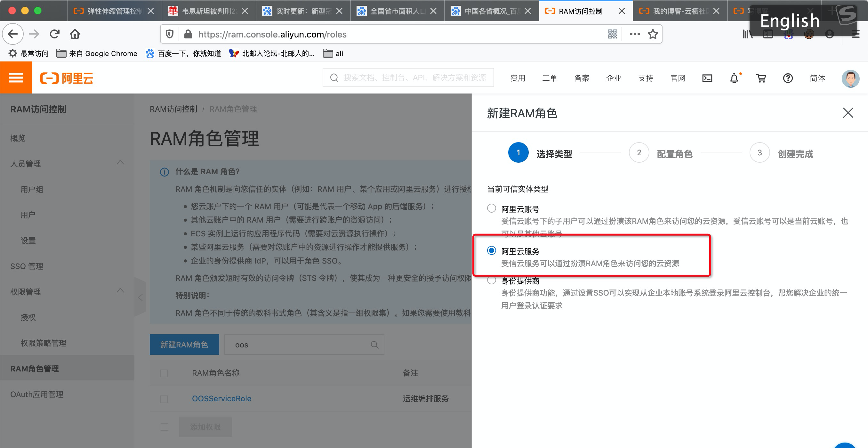
Task: Toggle checkbox beside 添加权限 button
Action: coord(165,427)
